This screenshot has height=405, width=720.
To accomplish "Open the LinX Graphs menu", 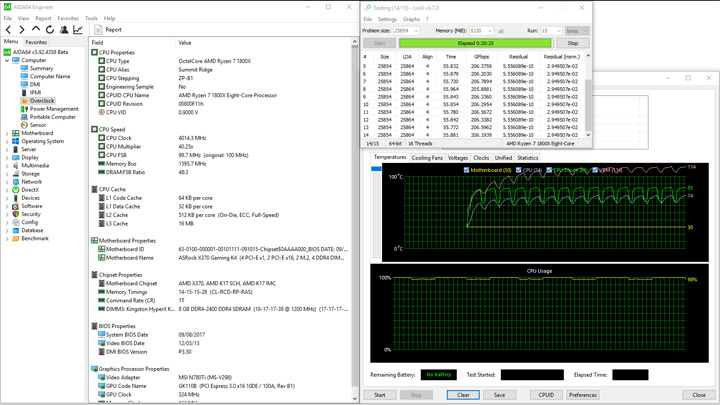I will click(x=411, y=19).
